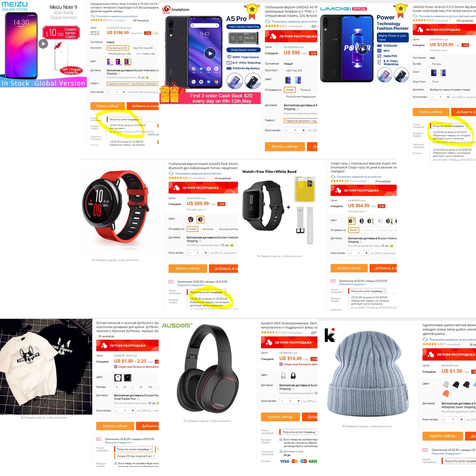
Task: Expand the Shipping chevron in the headphones listing
Action: tap(293, 389)
